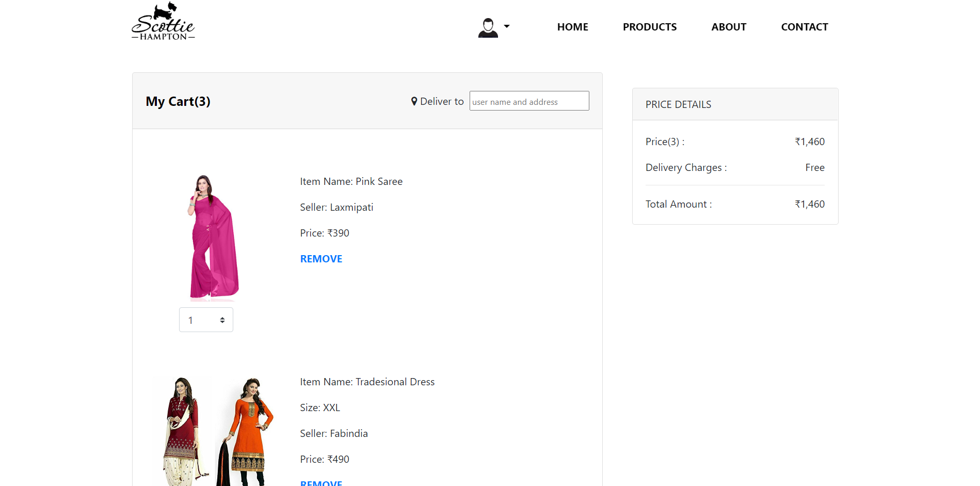Image resolution: width=980 pixels, height=486 pixels.
Task: Navigate to the ABOUT page
Action: [728, 27]
